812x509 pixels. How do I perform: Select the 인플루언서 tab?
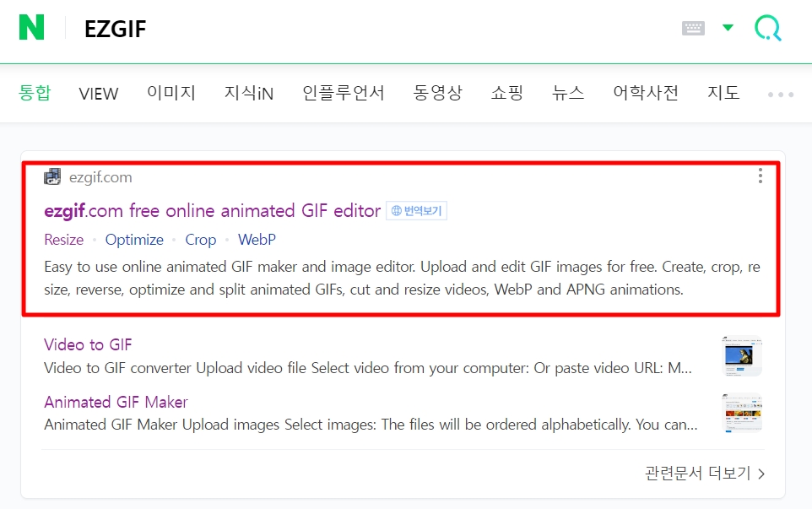[344, 93]
